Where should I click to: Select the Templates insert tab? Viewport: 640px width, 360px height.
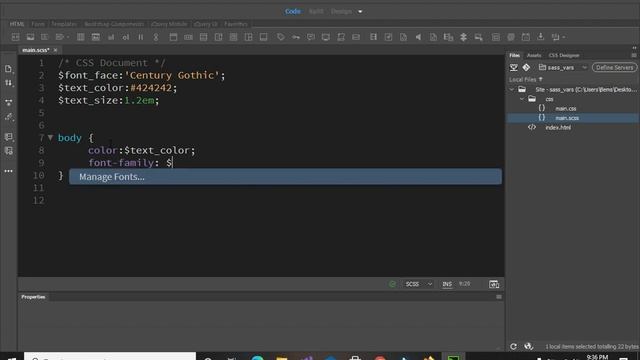click(x=64, y=24)
